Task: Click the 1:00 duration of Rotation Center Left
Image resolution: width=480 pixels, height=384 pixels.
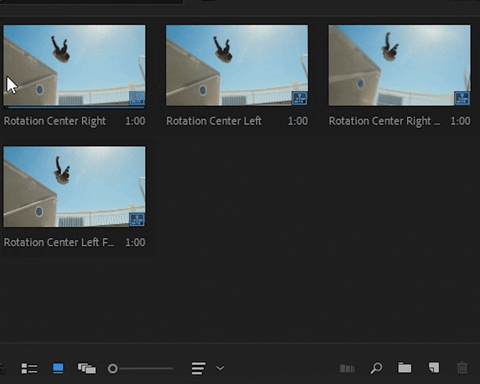Action: pos(298,121)
